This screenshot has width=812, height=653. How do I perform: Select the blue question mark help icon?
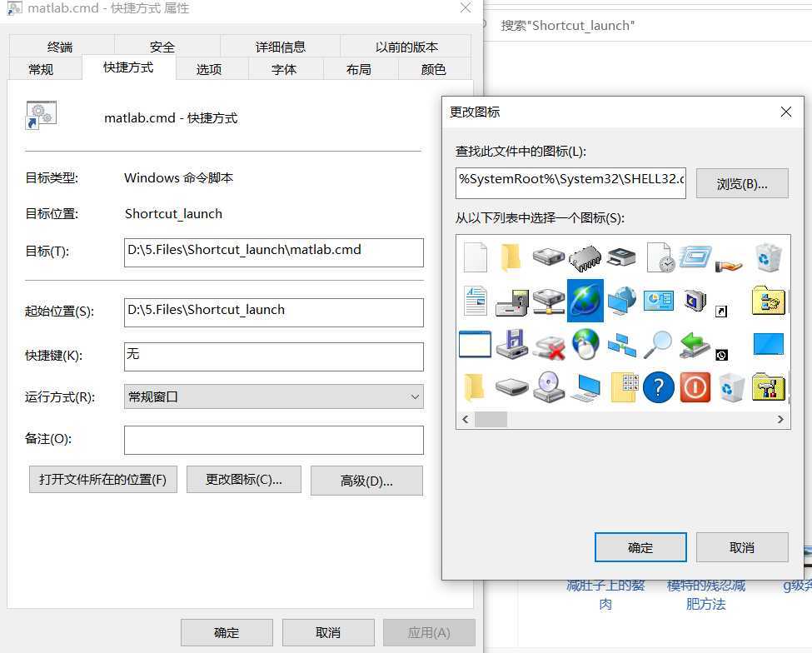click(659, 387)
